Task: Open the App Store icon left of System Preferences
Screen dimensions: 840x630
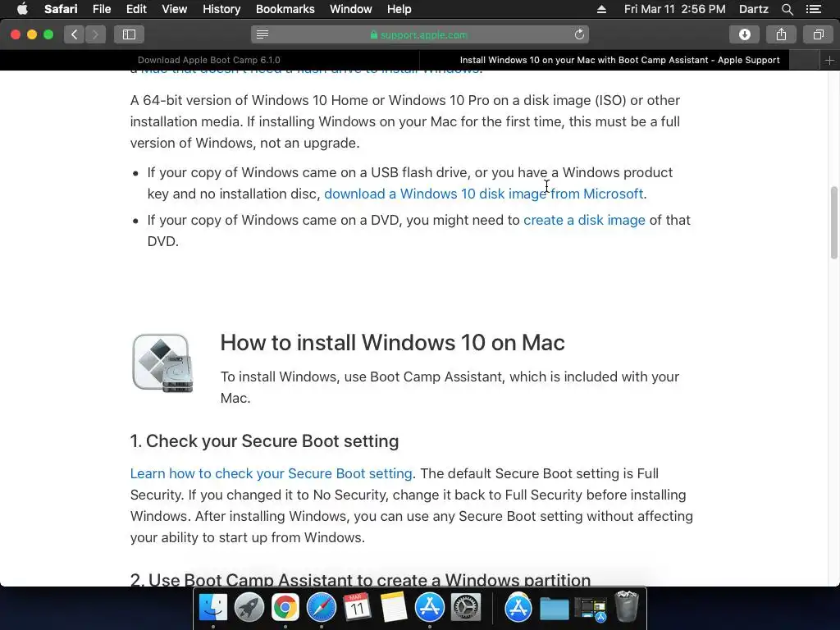Action: (430, 608)
